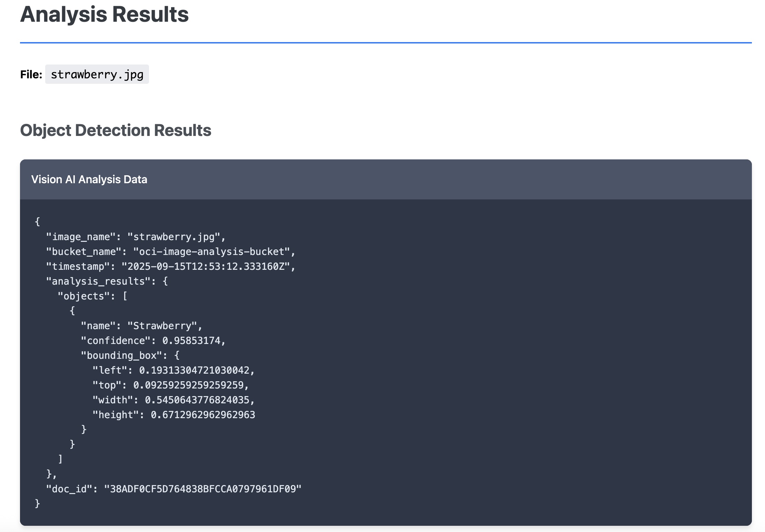
Task: Click the oci-image-analysis-bucket value
Action: click(x=211, y=252)
